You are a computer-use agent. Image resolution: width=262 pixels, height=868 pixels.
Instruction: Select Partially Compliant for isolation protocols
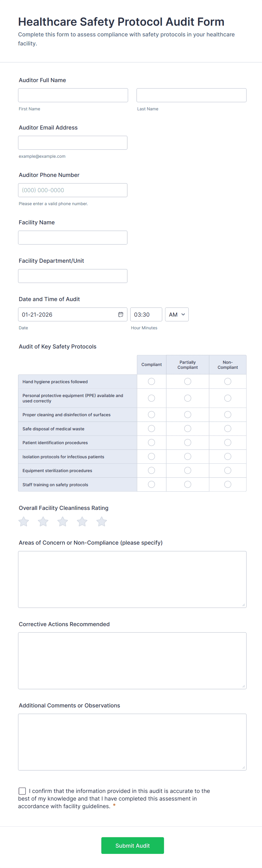pos(187,456)
